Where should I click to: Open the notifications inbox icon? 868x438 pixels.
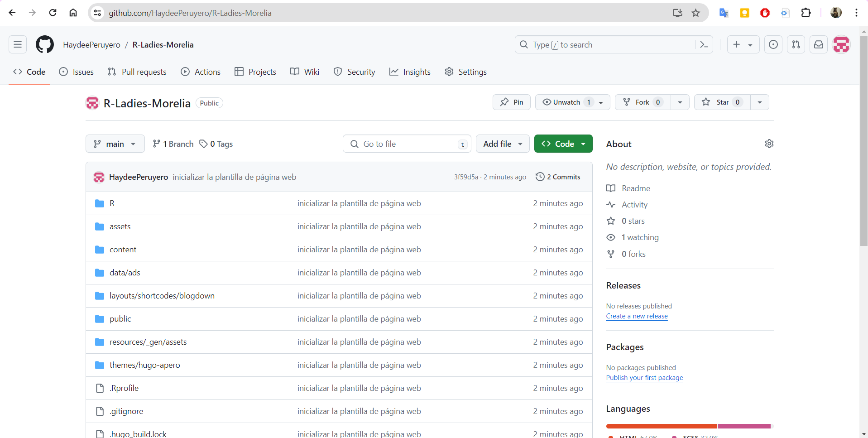pyautogui.click(x=819, y=44)
